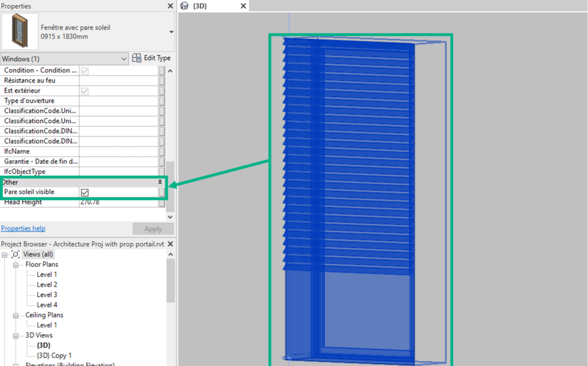Screen dimensions: 588x366
Task: Toggle the Est extérieur checkbox
Action: tap(85, 91)
